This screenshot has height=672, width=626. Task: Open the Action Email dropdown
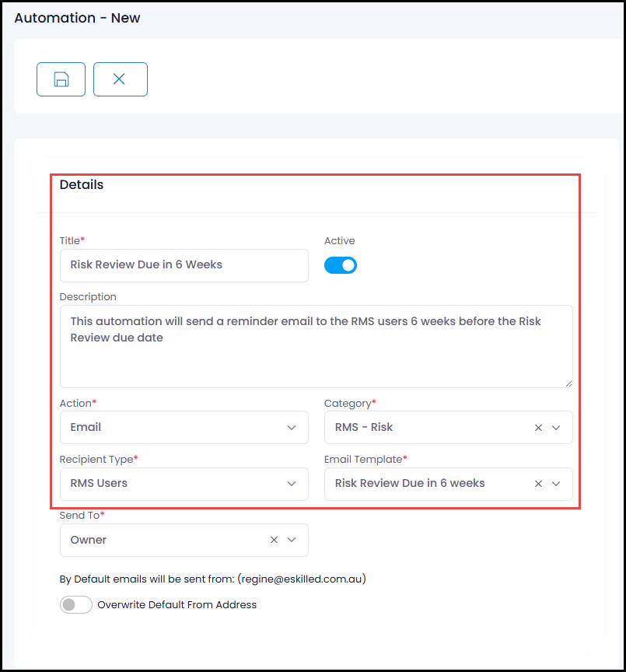(184, 427)
